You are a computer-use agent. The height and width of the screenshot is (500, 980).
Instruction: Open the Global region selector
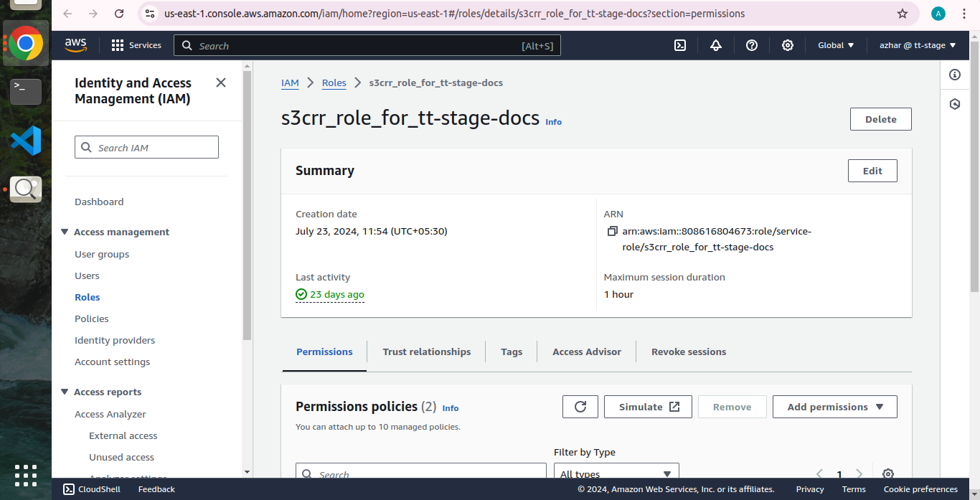pyautogui.click(x=836, y=45)
